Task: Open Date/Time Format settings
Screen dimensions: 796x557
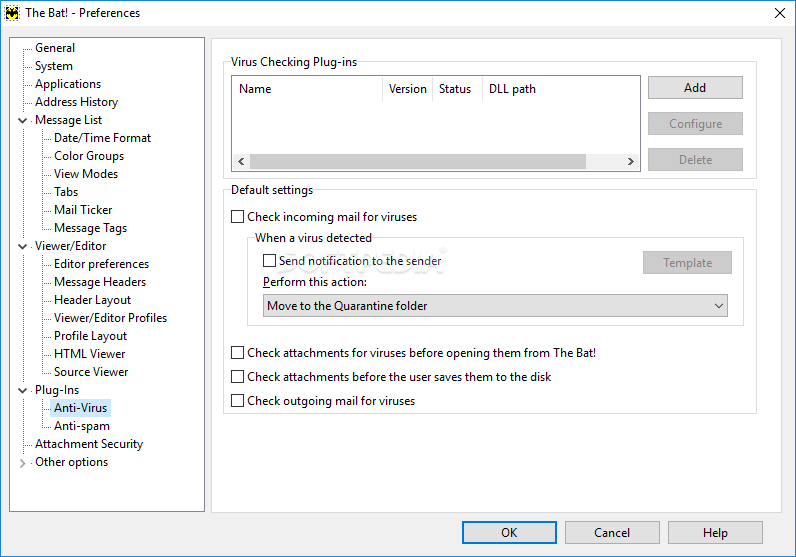Action: (x=103, y=138)
